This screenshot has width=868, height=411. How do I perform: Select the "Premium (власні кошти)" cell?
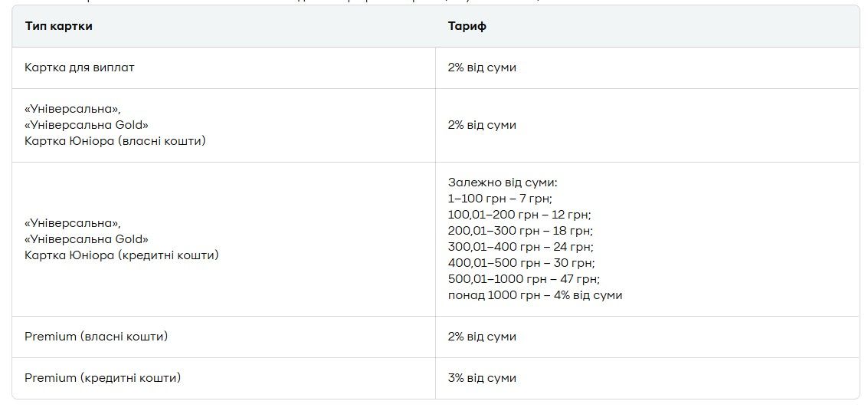click(x=96, y=337)
